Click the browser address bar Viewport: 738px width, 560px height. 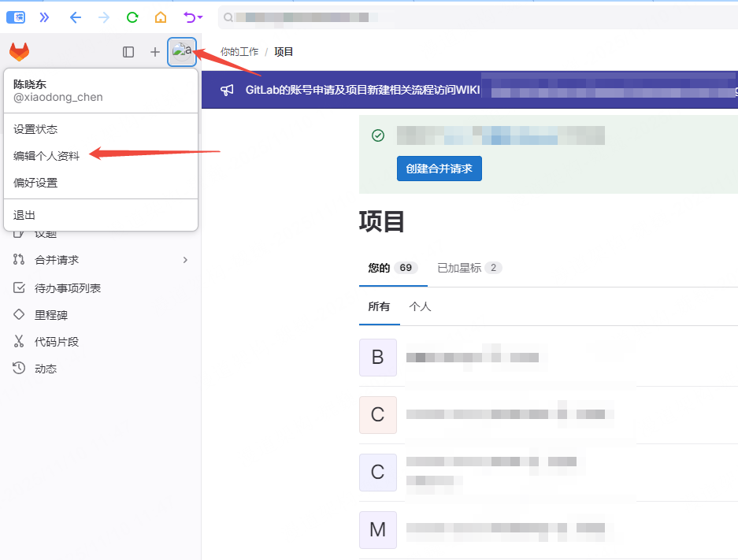[x=473, y=17]
